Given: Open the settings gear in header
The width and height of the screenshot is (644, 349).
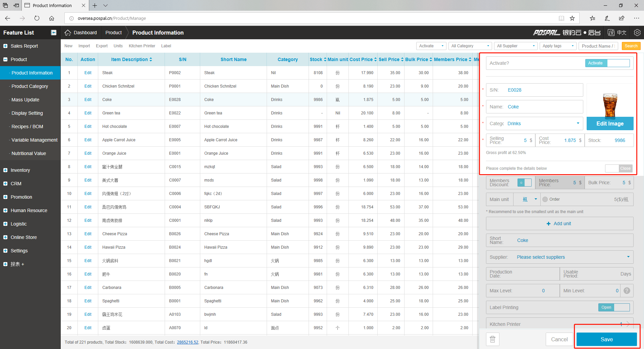Looking at the screenshot, I should [x=637, y=33].
